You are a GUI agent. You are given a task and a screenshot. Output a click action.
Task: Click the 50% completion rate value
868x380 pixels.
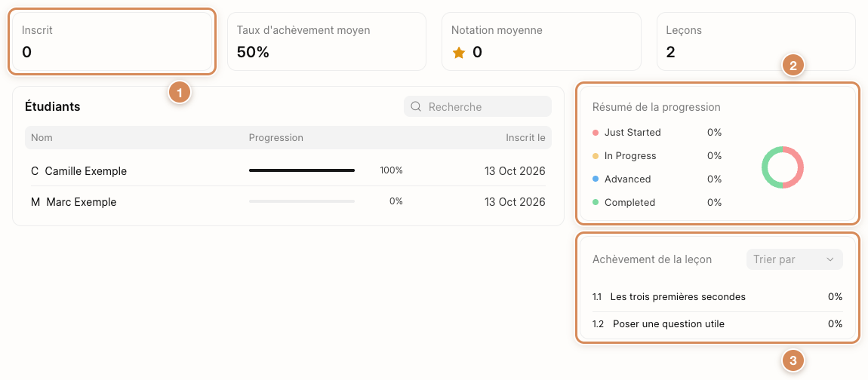pos(253,53)
